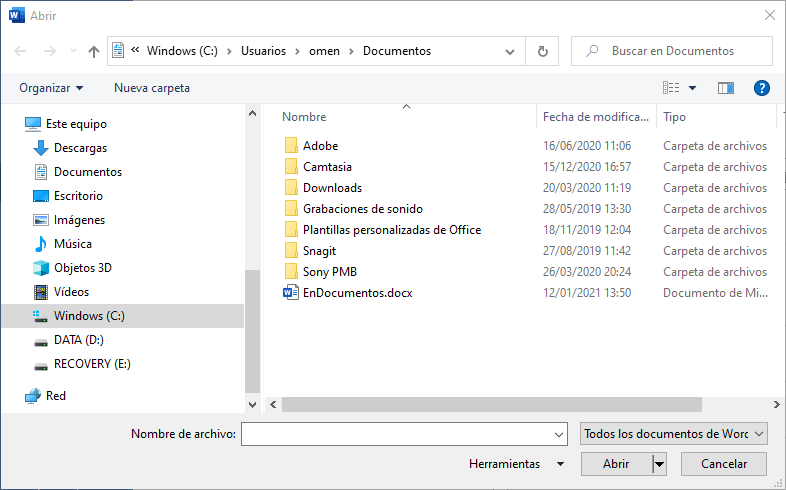786x490 pixels.
Task: Change view layout icon
Action: pyautogui.click(x=671, y=88)
